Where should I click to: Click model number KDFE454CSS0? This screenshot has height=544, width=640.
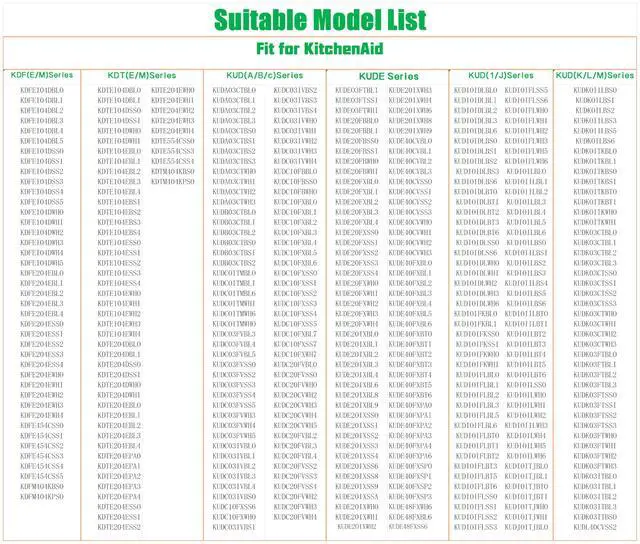pyautogui.click(x=42, y=426)
